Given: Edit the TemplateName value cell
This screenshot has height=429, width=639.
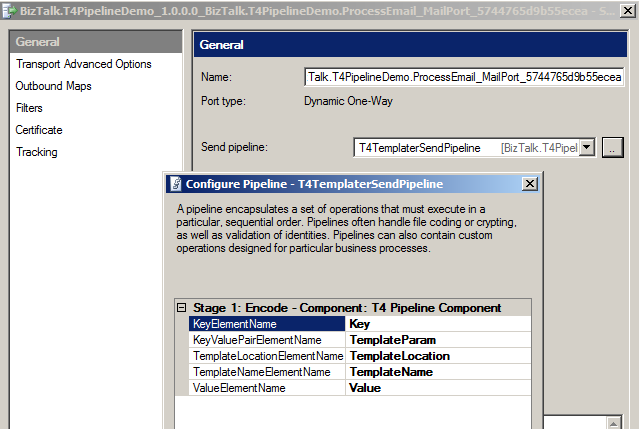Looking at the screenshot, I should [x=438, y=372].
